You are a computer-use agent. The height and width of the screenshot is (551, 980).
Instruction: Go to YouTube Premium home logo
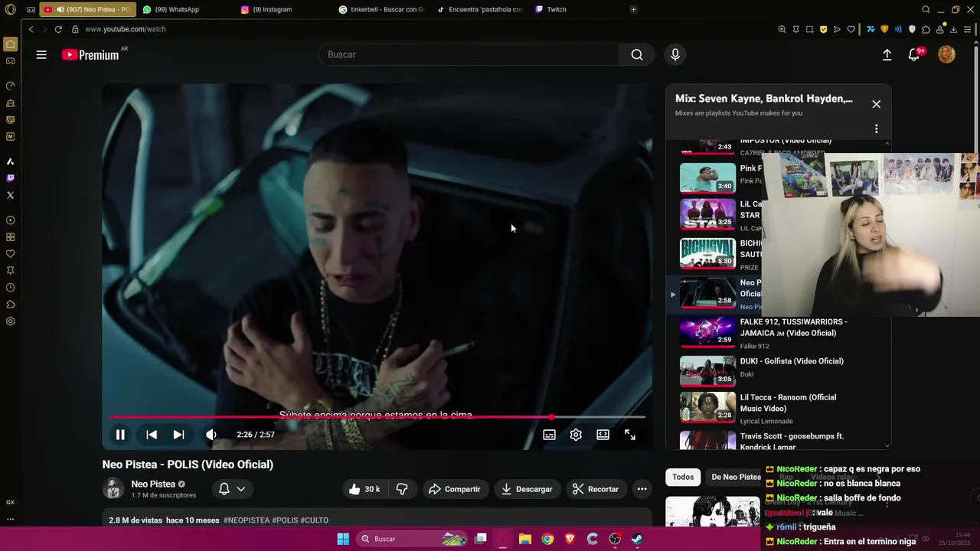click(x=90, y=54)
